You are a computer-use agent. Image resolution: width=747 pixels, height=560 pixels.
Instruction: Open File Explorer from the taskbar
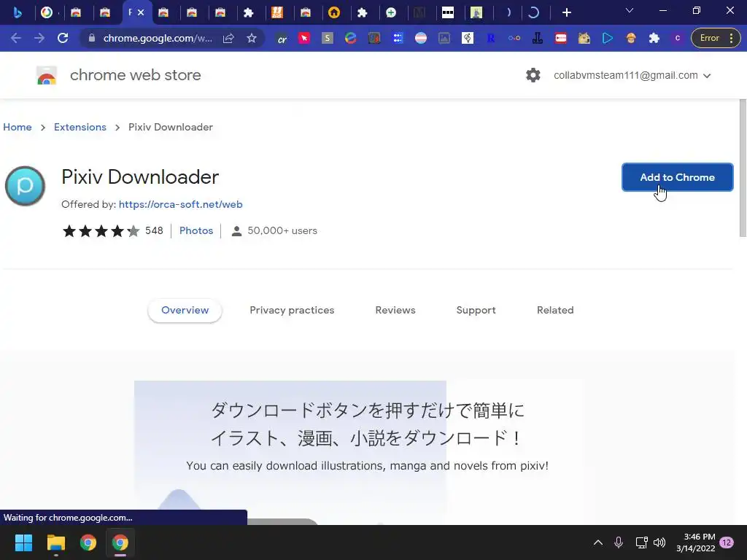(55, 542)
